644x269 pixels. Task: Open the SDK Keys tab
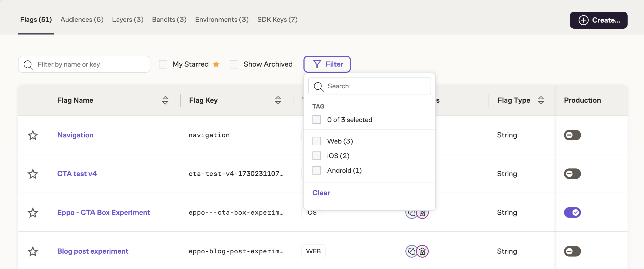(x=278, y=19)
